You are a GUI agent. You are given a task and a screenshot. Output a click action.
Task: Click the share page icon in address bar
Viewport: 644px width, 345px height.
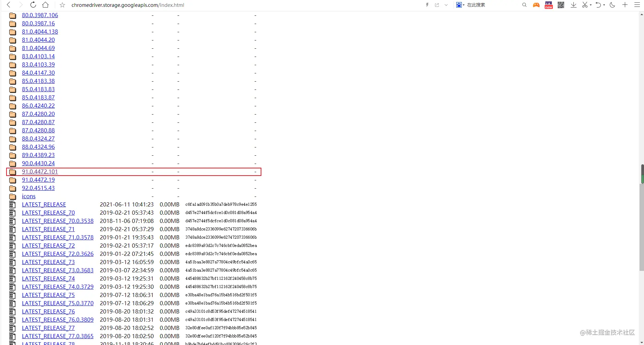[x=437, y=5]
